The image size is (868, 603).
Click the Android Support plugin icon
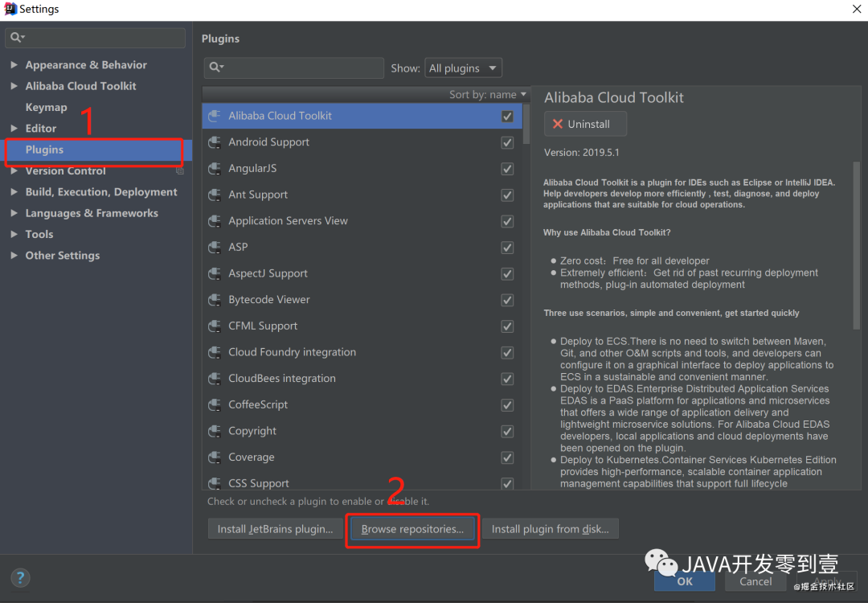[215, 142]
